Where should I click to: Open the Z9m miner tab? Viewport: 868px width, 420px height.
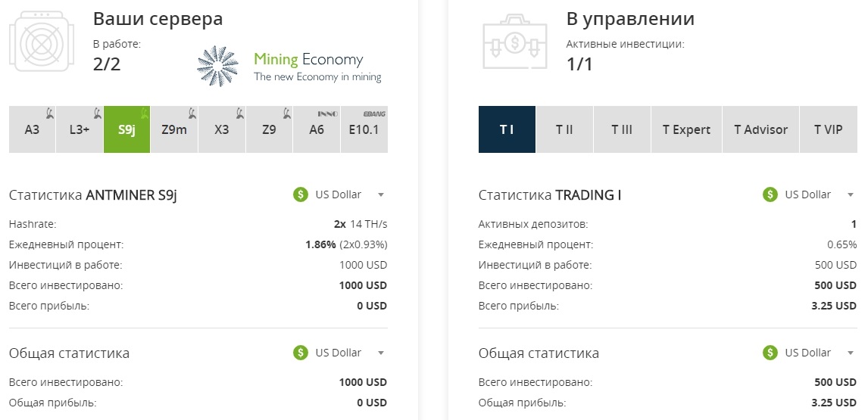point(174,129)
